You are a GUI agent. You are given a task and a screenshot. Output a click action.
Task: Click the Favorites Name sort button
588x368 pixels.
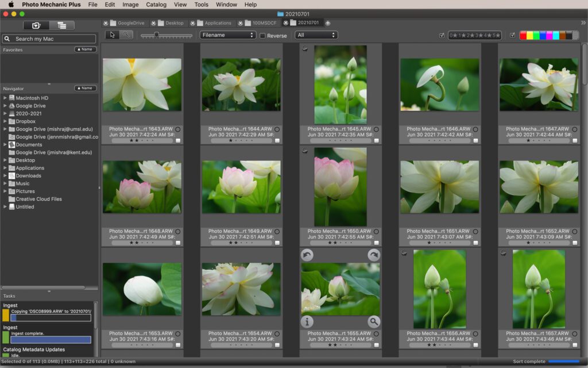[x=85, y=49]
